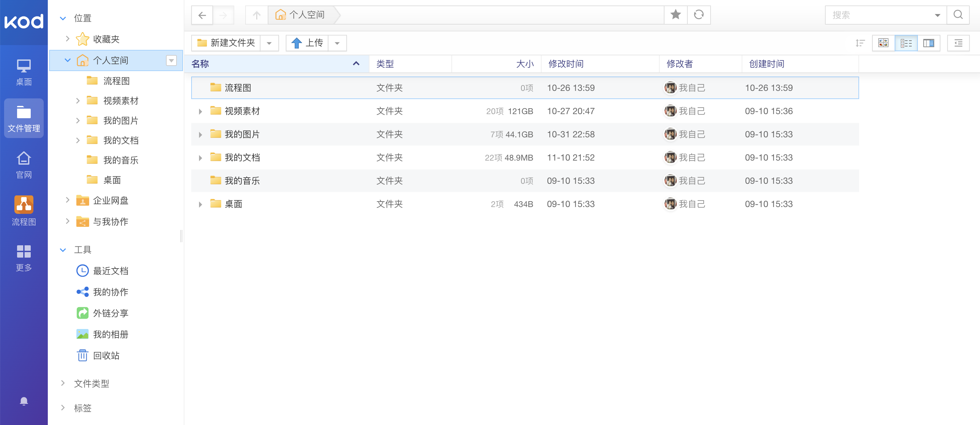This screenshot has width=980, height=425.
Task: Open the 官网 home icon
Action: pyautogui.click(x=24, y=165)
